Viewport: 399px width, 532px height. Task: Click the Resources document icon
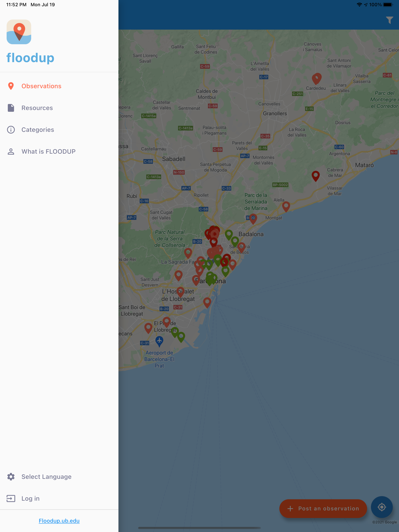pyautogui.click(x=11, y=108)
